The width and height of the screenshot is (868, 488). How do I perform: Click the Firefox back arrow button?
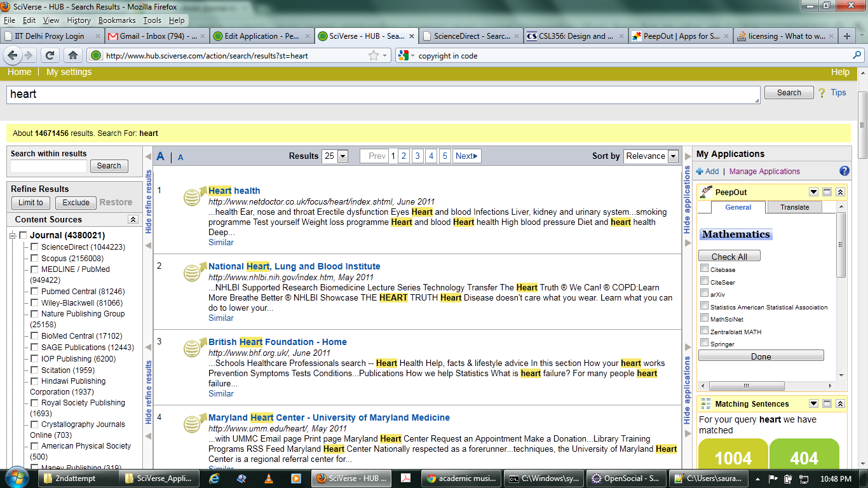pyautogui.click(x=13, y=55)
